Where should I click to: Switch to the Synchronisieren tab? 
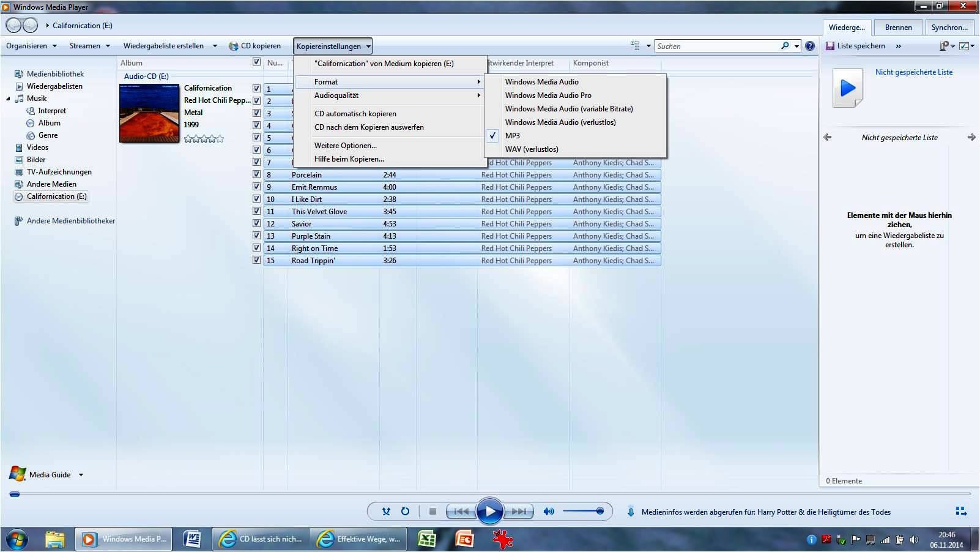pyautogui.click(x=949, y=27)
